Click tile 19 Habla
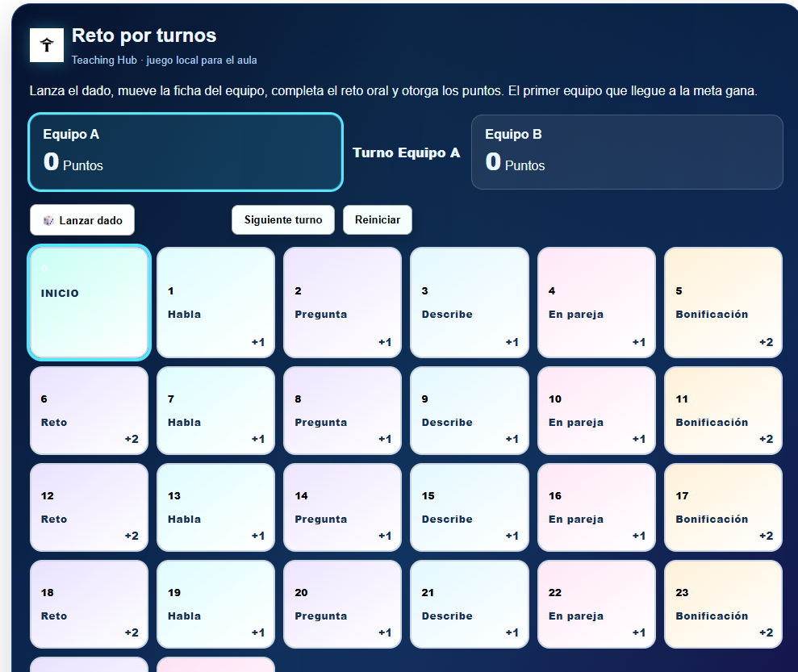 [215, 604]
